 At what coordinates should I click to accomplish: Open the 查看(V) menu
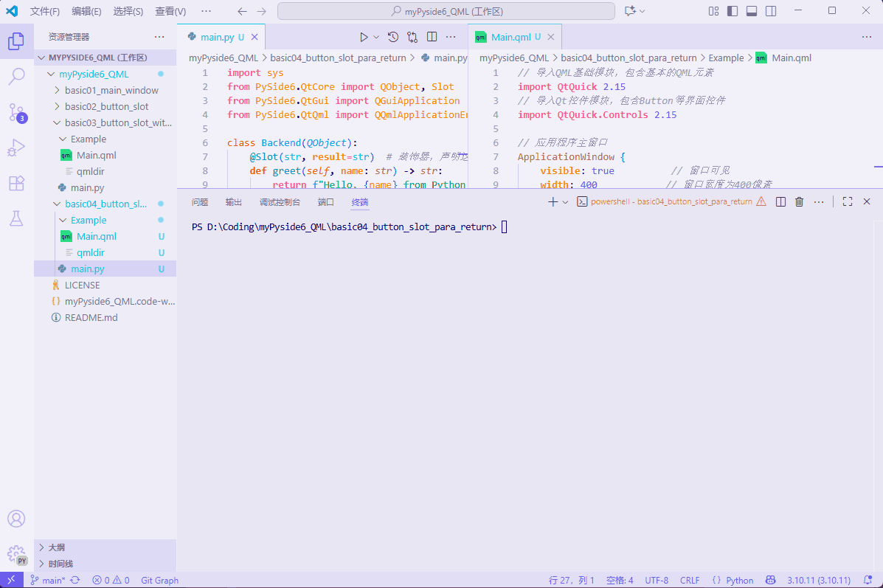170,11
